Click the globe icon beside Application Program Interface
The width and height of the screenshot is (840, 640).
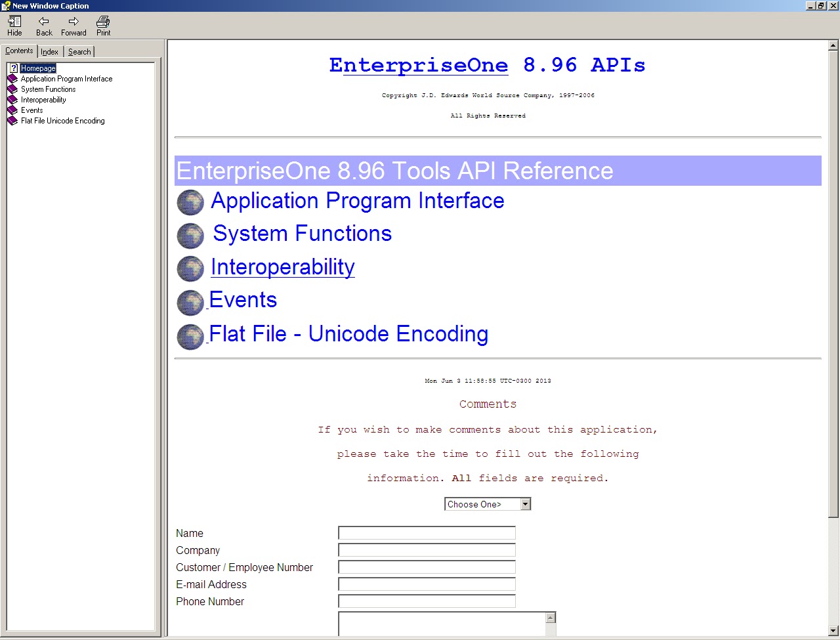click(190, 202)
